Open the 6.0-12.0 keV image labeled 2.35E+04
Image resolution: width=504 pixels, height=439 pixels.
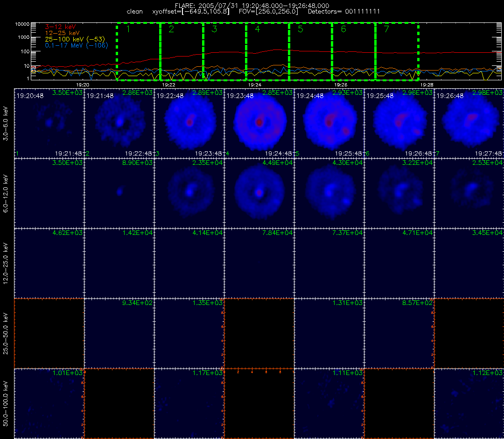pyautogui.click(x=189, y=193)
